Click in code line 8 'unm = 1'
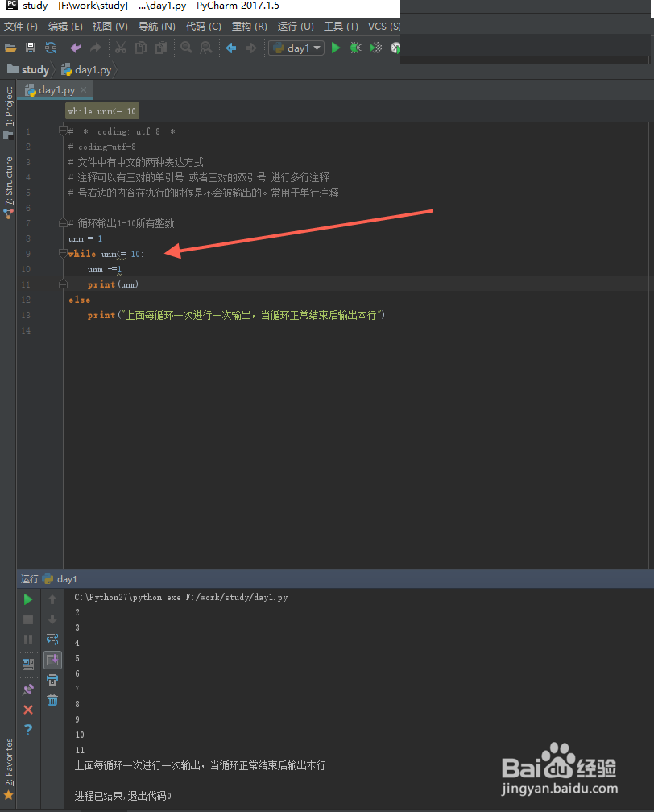 (85, 238)
